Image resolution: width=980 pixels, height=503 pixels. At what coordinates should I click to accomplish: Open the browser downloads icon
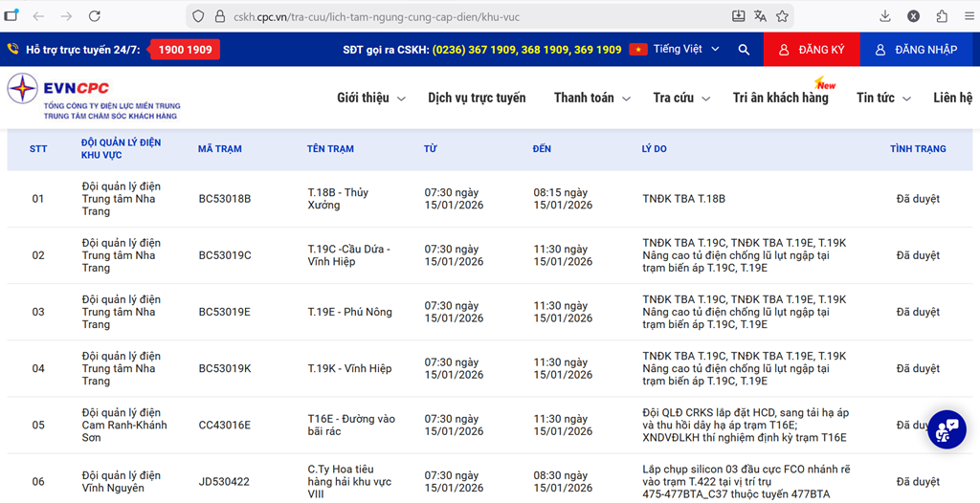885,16
